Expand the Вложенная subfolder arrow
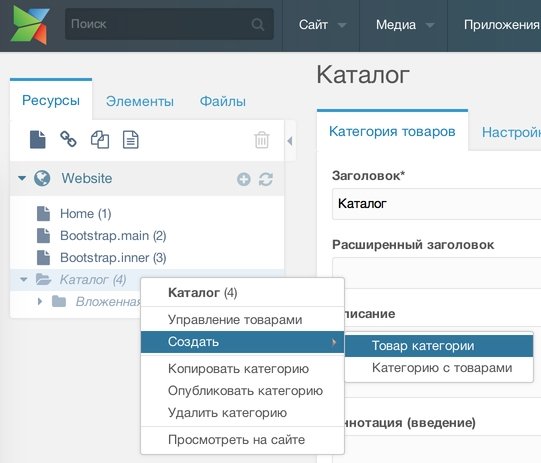Screen dimensions: 541x463 [x=40, y=302]
